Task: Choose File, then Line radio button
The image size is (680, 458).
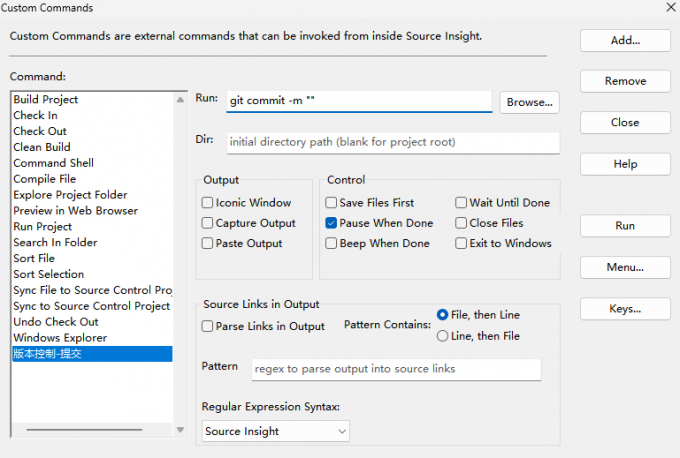Action: click(x=443, y=315)
